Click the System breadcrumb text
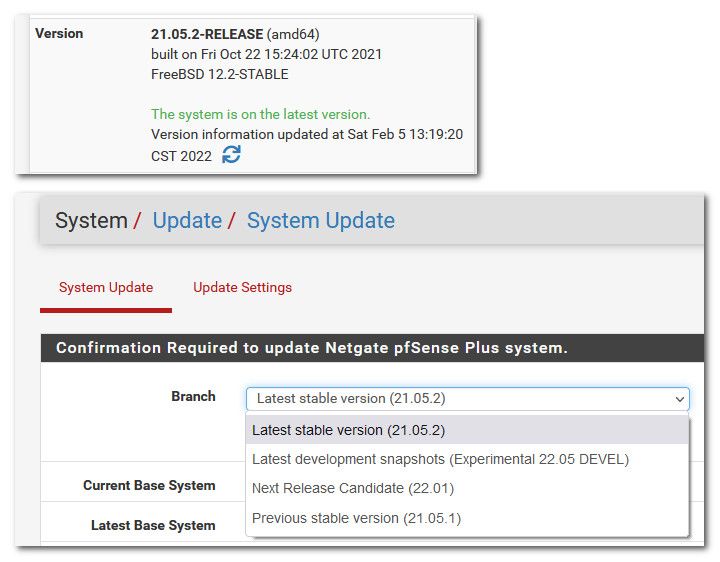The height and width of the screenshot is (562, 720). click(91, 220)
